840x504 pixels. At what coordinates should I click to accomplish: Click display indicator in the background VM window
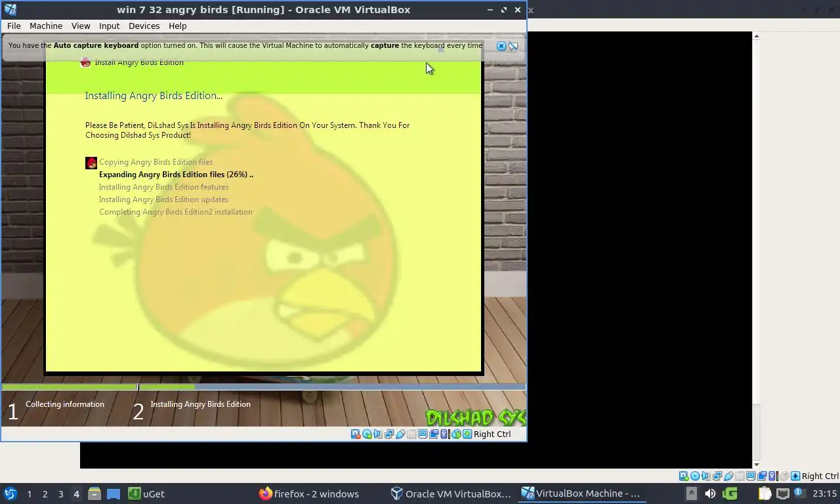751,476
